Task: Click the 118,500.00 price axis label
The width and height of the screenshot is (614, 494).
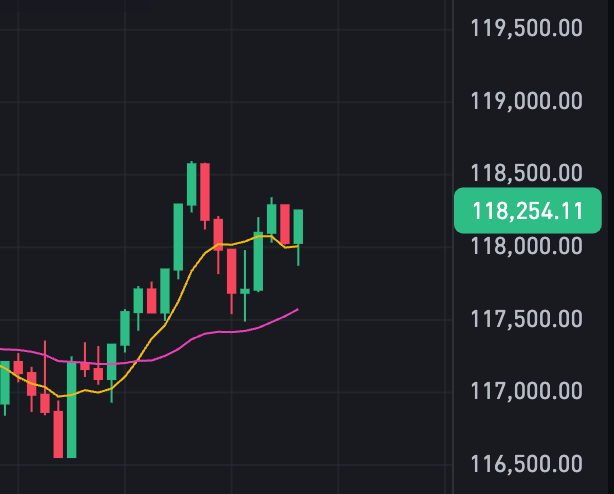Action: (x=526, y=174)
